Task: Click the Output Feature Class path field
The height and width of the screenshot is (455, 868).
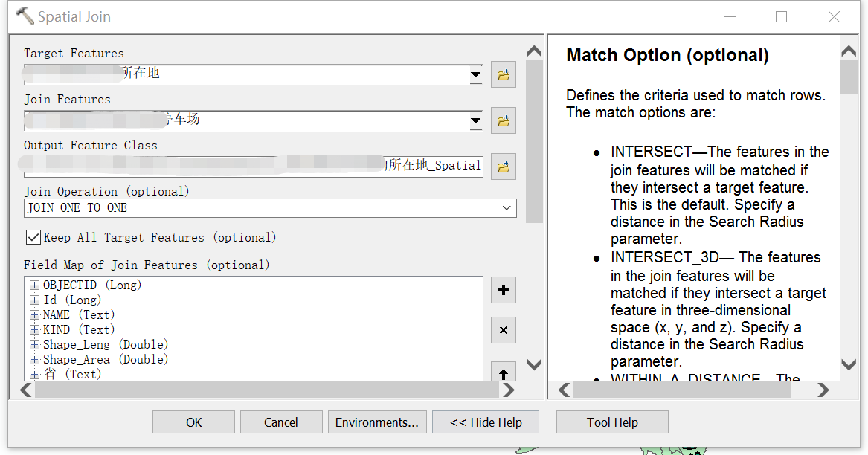Action: [254, 166]
